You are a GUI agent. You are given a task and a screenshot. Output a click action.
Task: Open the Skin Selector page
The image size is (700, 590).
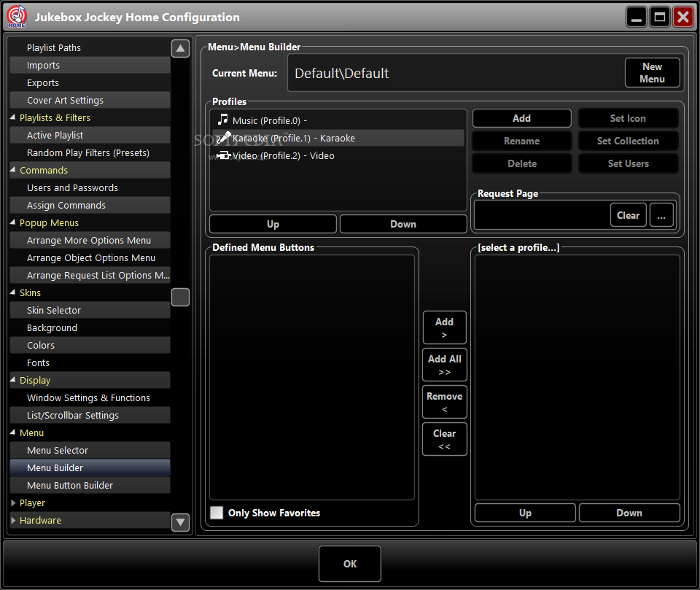click(90, 310)
